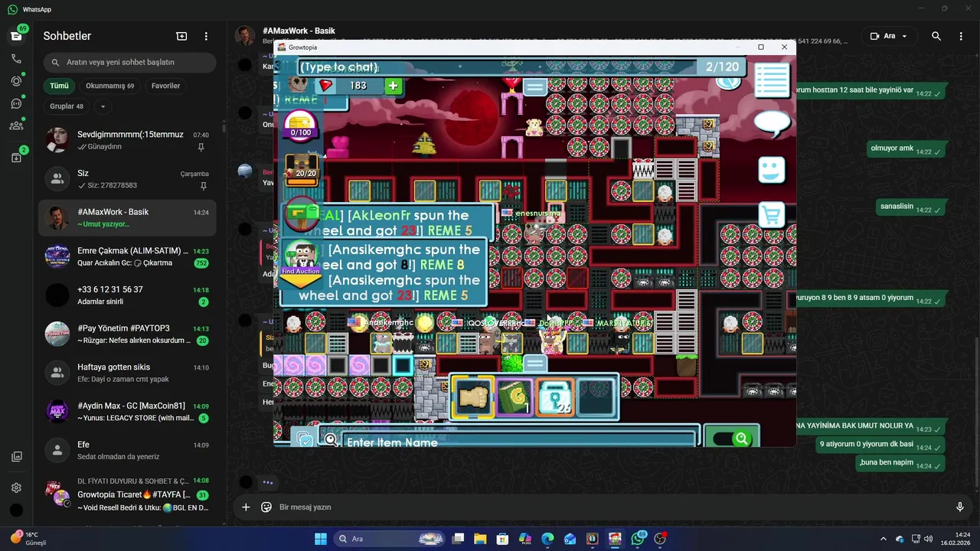Select the Favoriler filter tab
Viewport: 980px width, 551px height.
coord(165,86)
